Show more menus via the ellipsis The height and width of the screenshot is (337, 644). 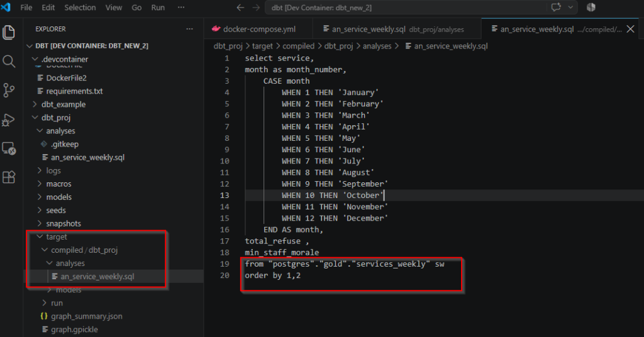pyautogui.click(x=181, y=8)
